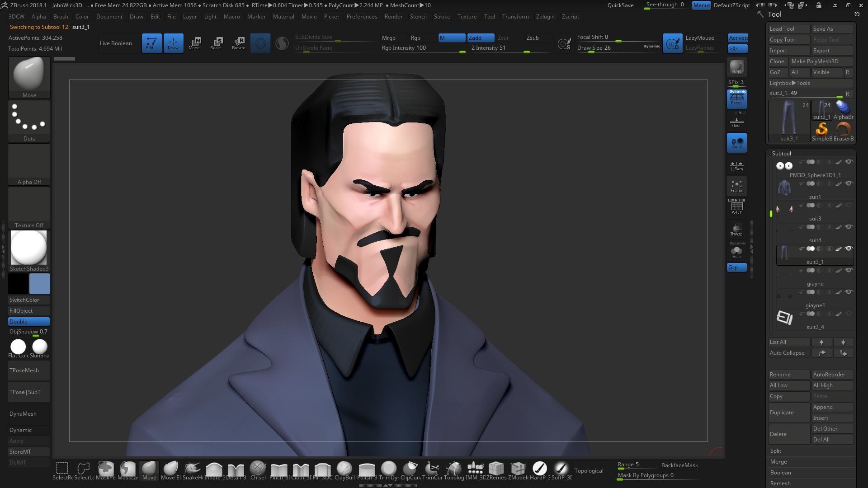The height and width of the screenshot is (488, 868).
Task: Open the Material menu
Action: (283, 17)
